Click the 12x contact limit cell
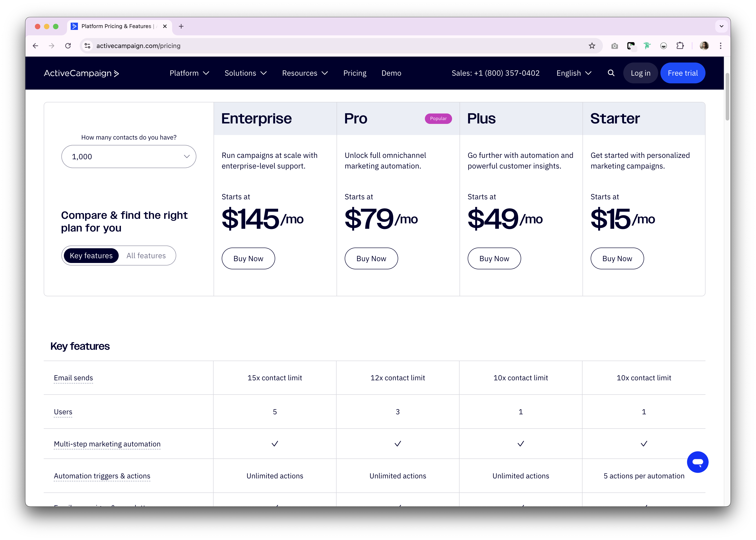The height and width of the screenshot is (540, 756). [x=398, y=378]
